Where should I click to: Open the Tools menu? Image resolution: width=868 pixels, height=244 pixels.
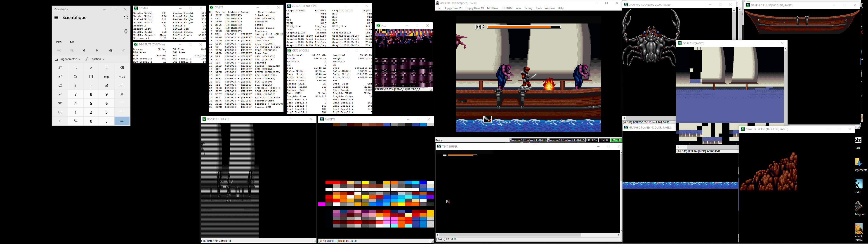tap(538, 8)
